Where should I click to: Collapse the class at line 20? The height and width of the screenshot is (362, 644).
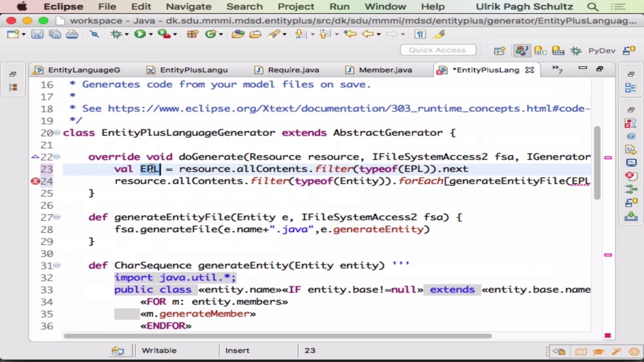(57, 133)
